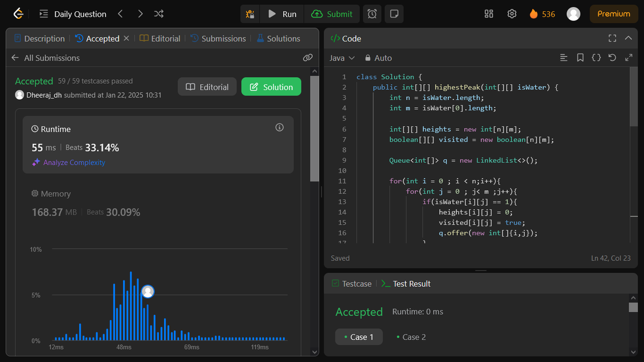Click the runtime info icon

coord(279,128)
